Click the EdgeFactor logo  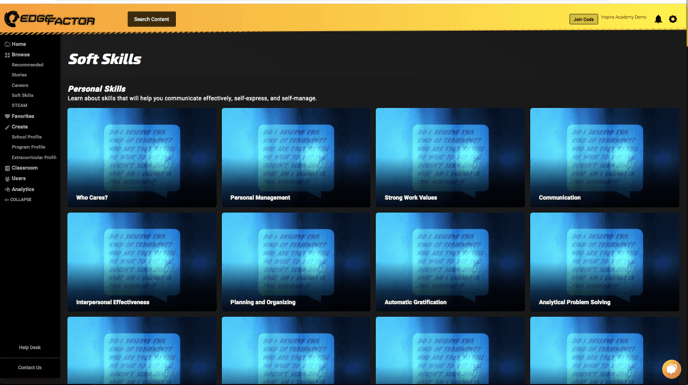[50, 19]
